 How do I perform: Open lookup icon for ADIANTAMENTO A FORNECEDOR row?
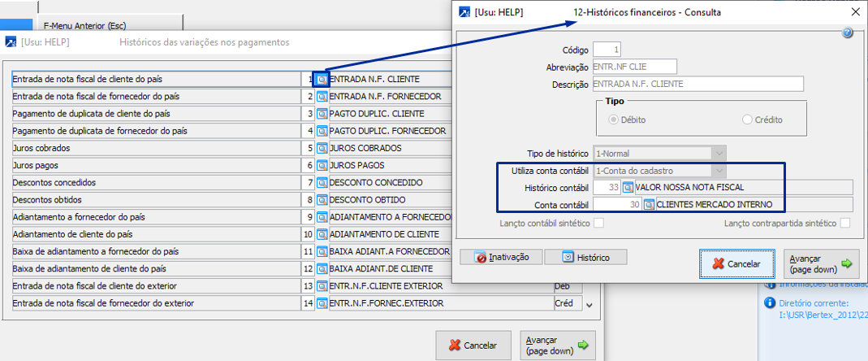[322, 217]
